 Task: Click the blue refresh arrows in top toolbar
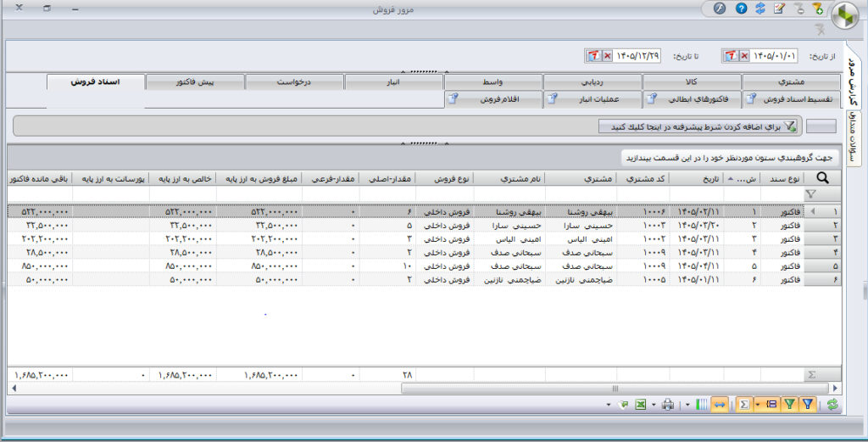(760, 8)
